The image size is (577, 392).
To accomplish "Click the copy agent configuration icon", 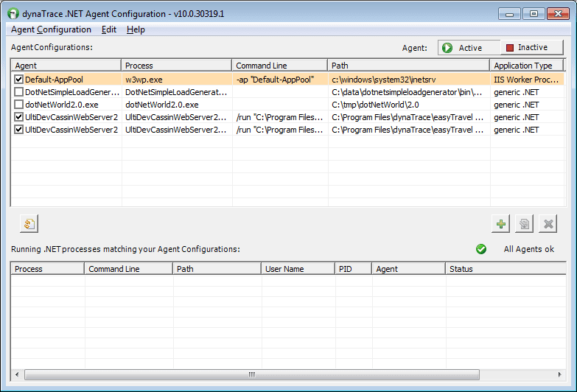I will (x=524, y=224).
